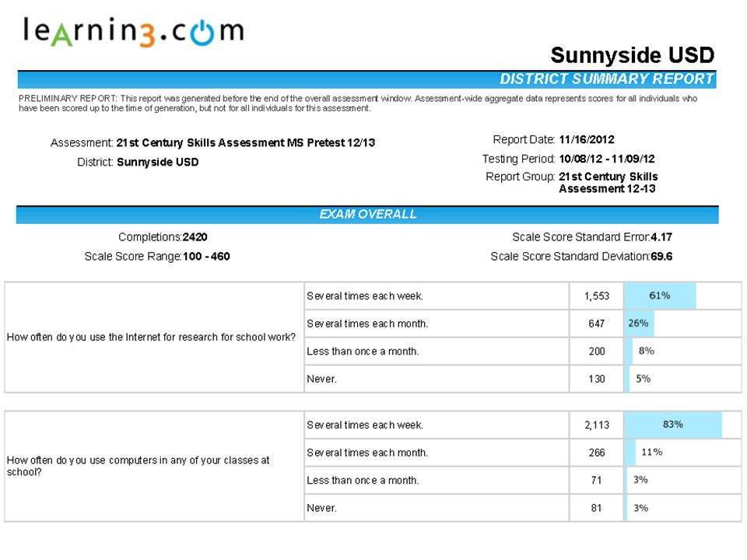
Task: Click District value Sunnyside USD
Action: pos(158,163)
